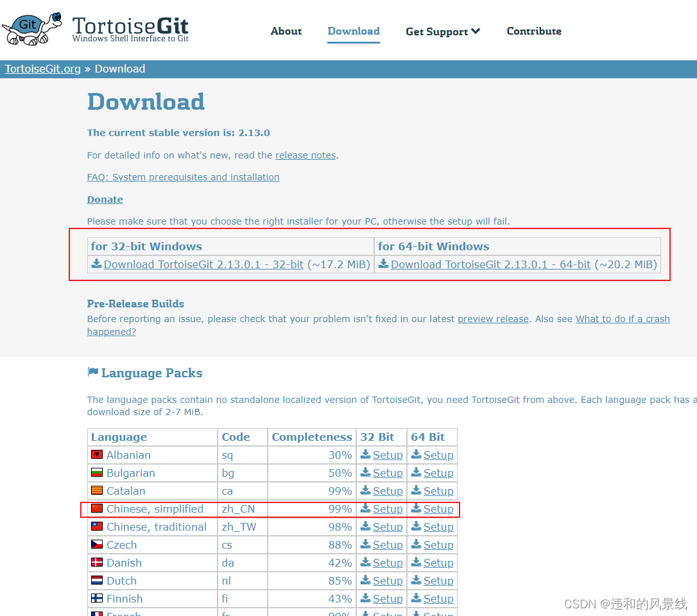The image size is (697, 616).
Task: Open the About page
Action: [286, 31]
